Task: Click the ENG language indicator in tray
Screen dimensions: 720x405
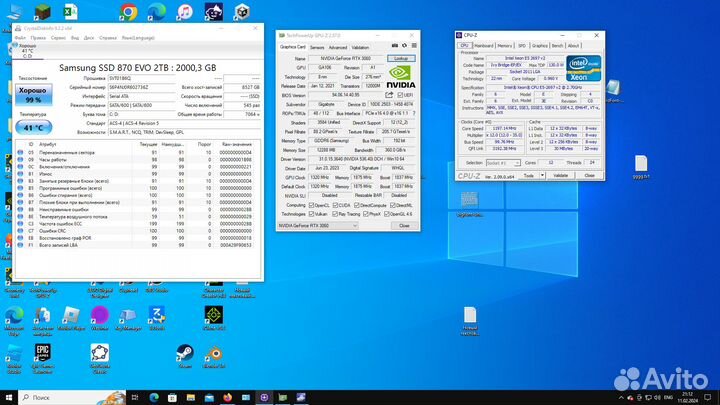Action: click(668, 397)
